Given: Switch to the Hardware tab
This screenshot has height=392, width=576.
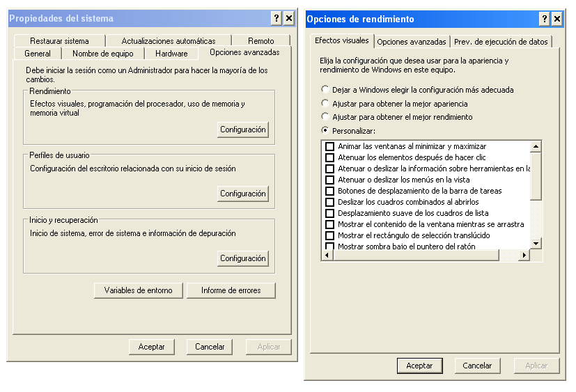Looking at the screenshot, I should tap(171, 54).
